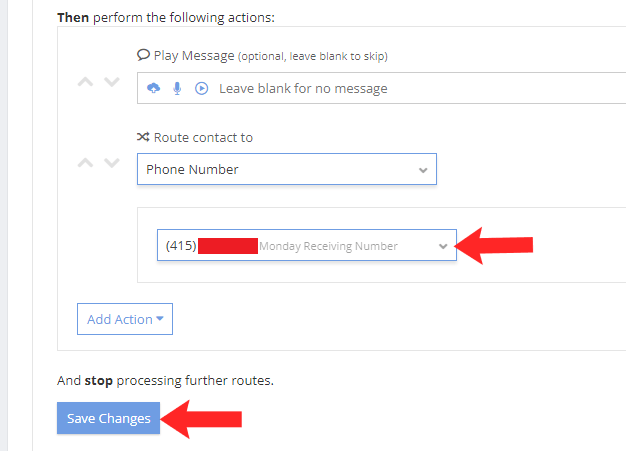Click the cloud upload audio icon

tap(153, 88)
